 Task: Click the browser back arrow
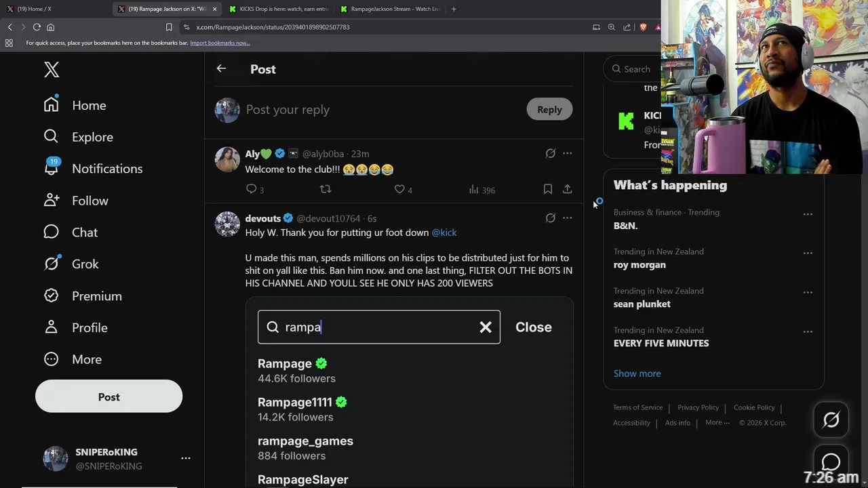point(9,27)
